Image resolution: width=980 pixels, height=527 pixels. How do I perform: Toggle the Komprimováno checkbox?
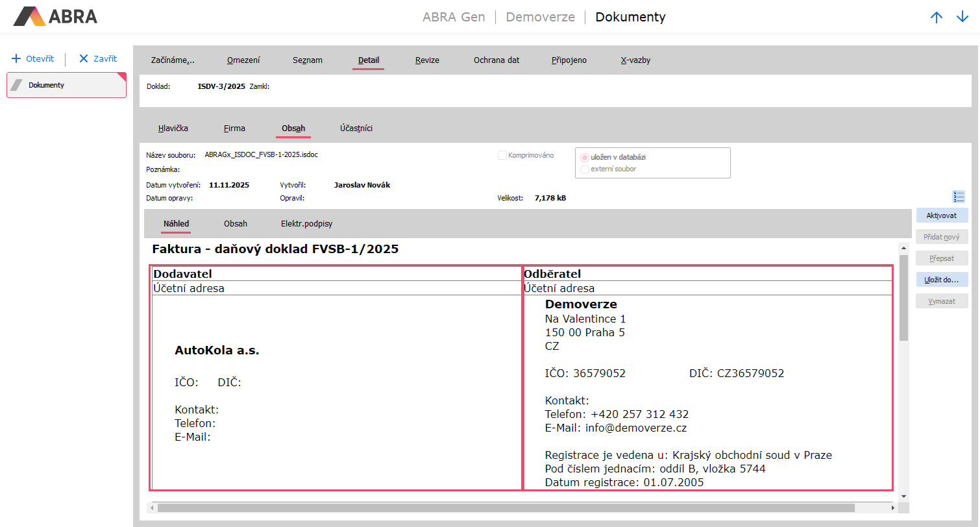502,155
